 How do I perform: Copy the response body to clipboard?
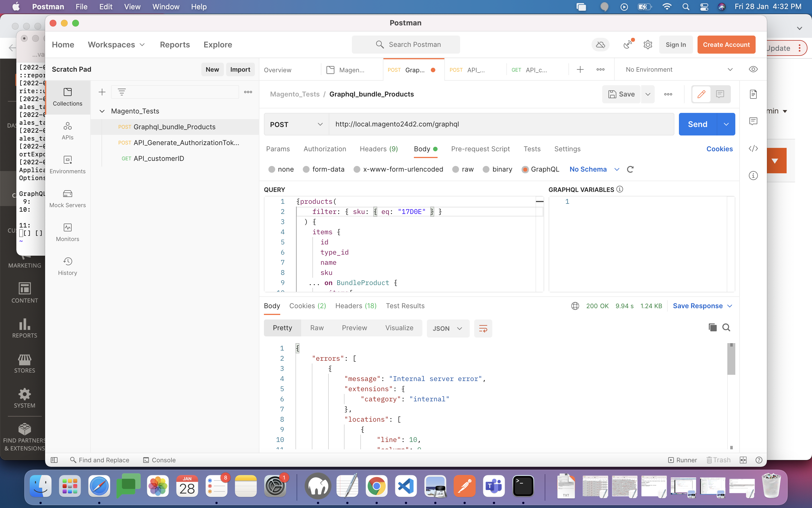[712, 328]
